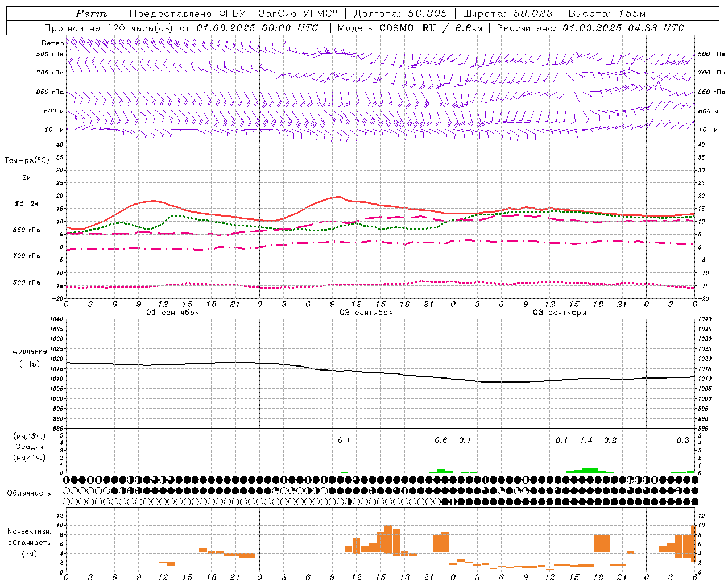
Task: Click the "01 сентября" date label
Action: pos(173,313)
